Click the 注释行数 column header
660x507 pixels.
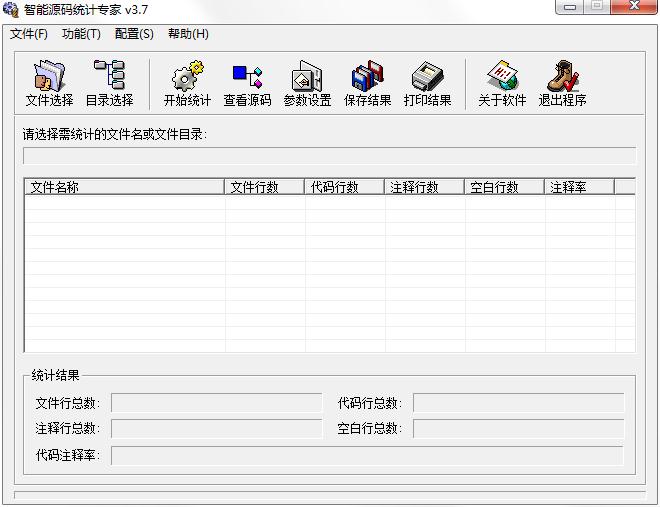tap(425, 187)
